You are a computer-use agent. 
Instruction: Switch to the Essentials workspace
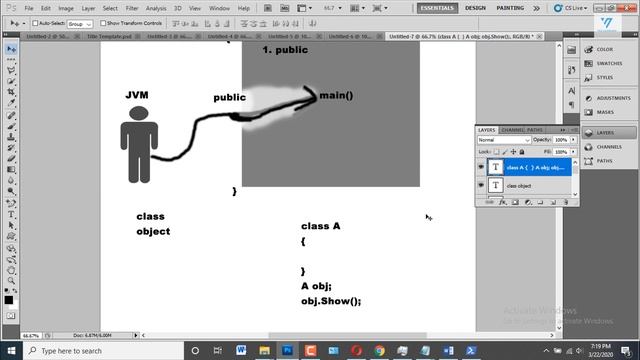437,8
